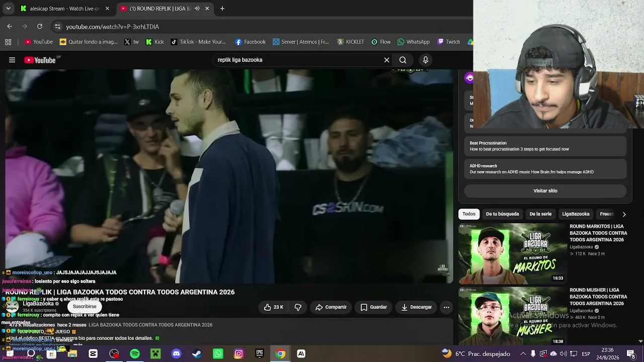Click the address bar URL

[x=112, y=27]
